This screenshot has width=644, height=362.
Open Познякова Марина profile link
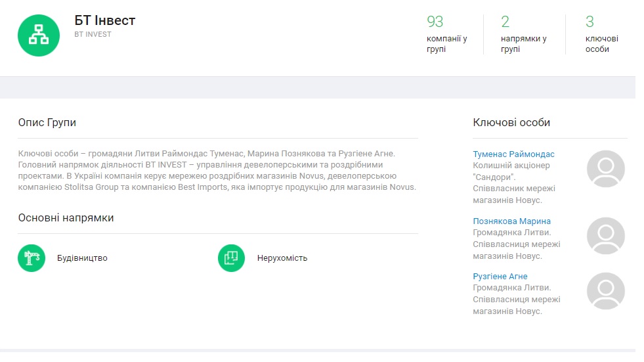coord(511,221)
